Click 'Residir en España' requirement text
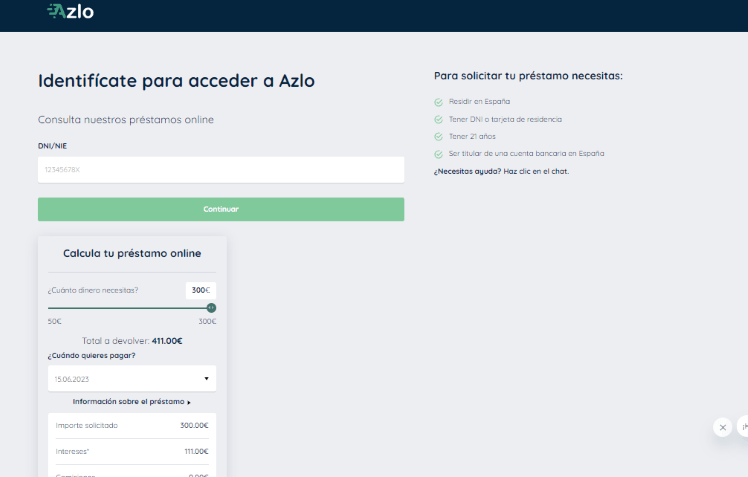This screenshot has height=477, width=748. click(479, 102)
